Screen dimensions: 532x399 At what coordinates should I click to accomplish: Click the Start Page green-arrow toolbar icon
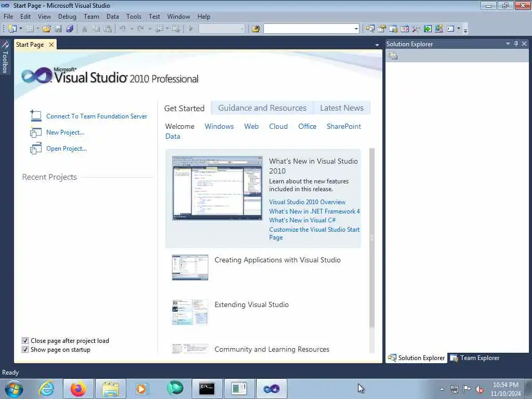click(428, 29)
